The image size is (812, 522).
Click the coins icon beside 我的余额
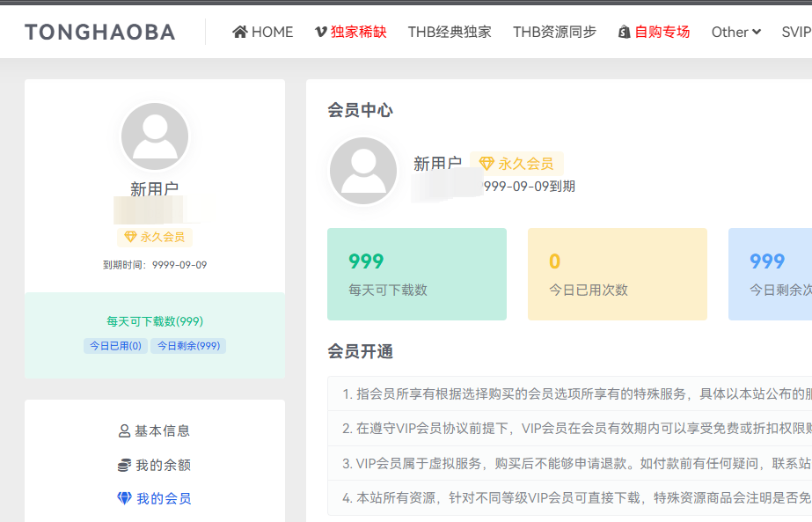point(124,465)
